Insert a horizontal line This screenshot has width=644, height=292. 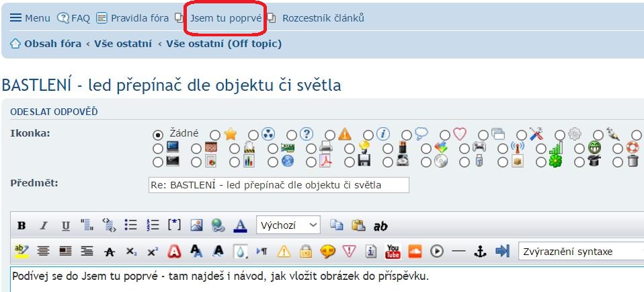[458, 252]
